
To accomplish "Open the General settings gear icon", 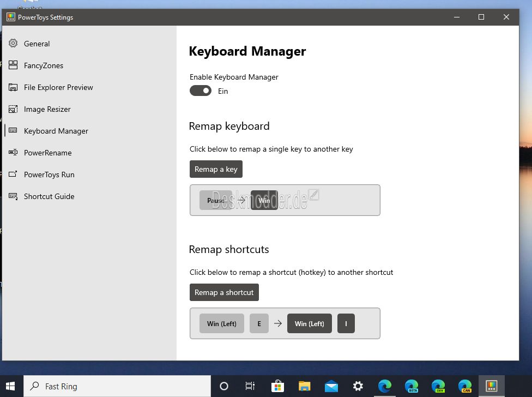I will [x=13, y=44].
